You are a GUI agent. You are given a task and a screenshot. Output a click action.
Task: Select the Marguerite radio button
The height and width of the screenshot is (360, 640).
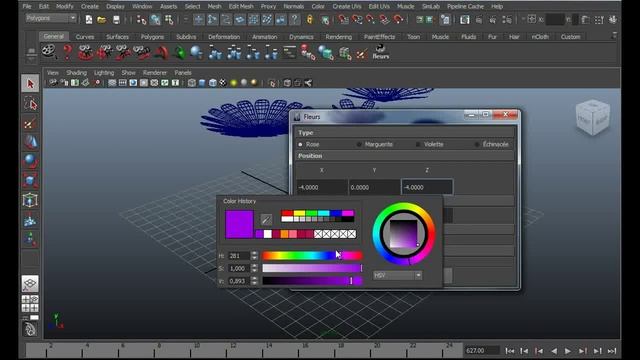tap(359, 144)
